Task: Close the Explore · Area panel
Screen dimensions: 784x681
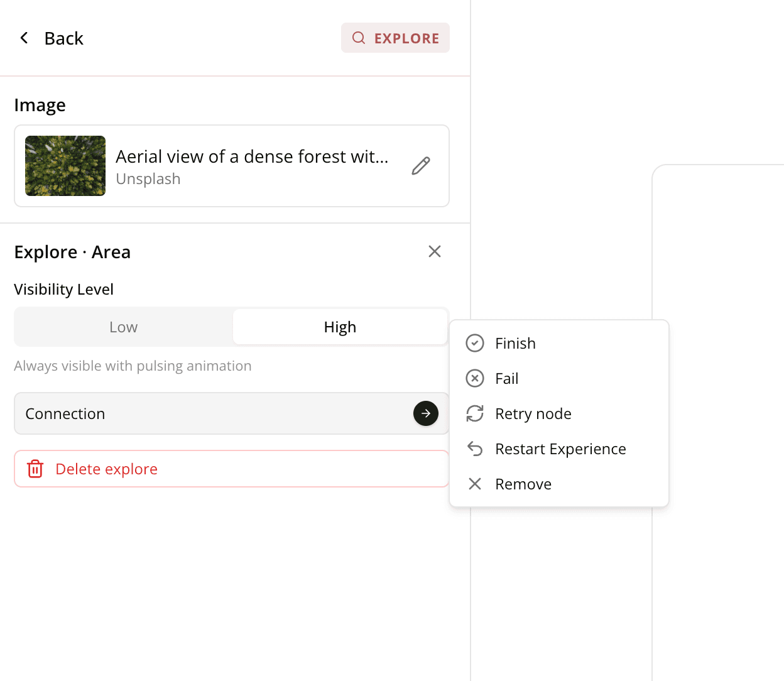Action: click(x=435, y=251)
